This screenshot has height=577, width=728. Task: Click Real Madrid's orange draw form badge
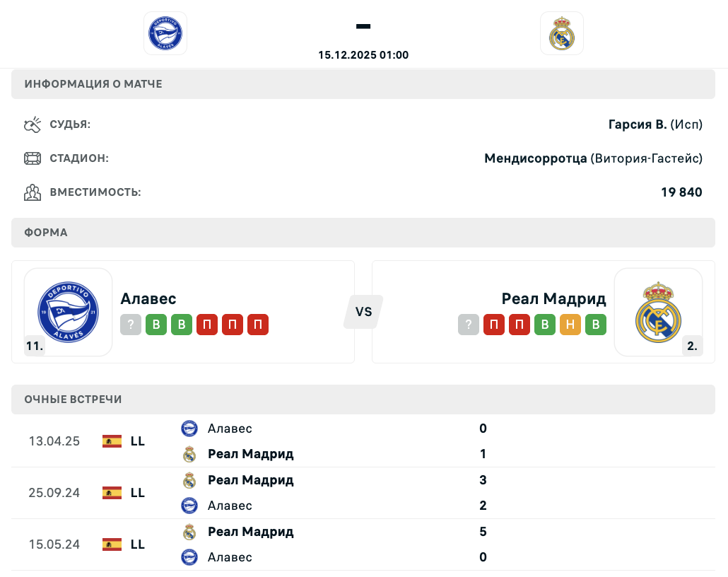(570, 325)
